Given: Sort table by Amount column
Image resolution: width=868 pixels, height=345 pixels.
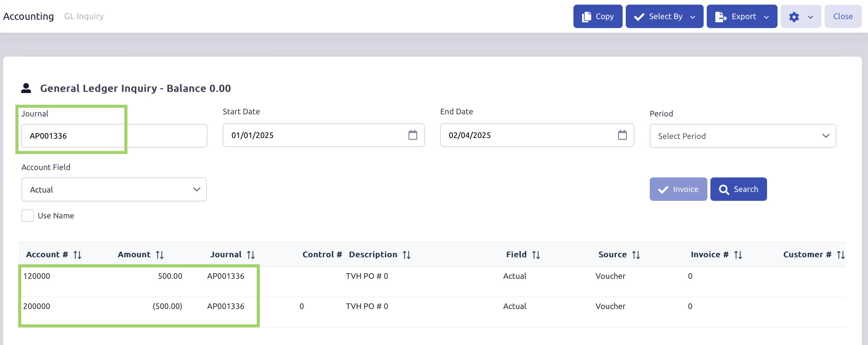Looking at the screenshot, I should point(160,255).
